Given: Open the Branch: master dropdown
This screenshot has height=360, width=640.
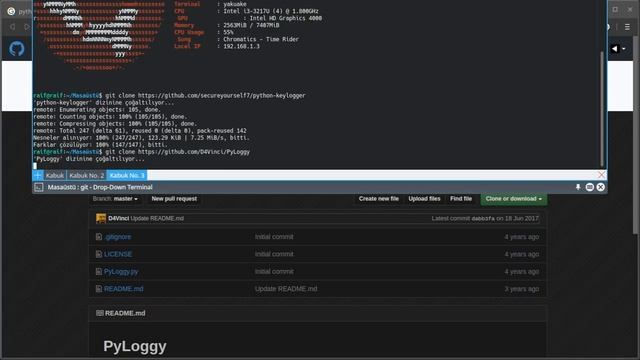Looking at the screenshot, I should click(x=115, y=199).
